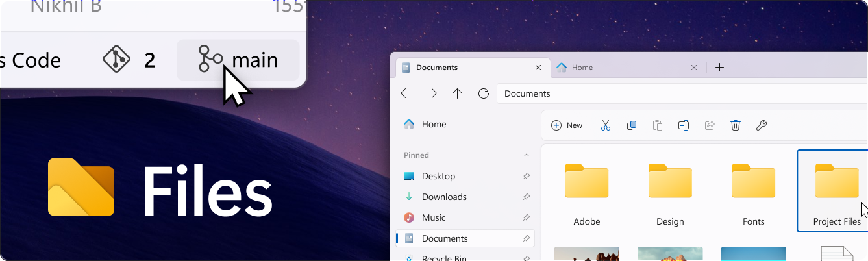Open the git changes indicator showing 2
This screenshot has height=261, width=868.
[x=129, y=60]
